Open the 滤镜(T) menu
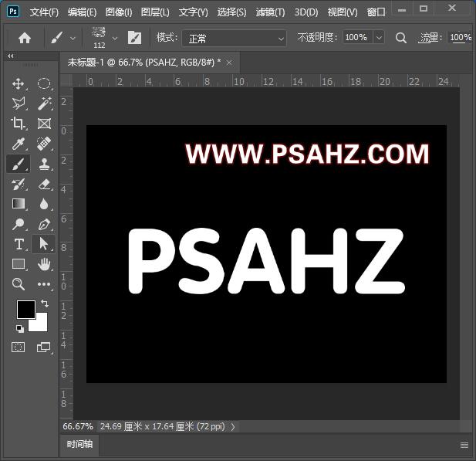 point(270,12)
